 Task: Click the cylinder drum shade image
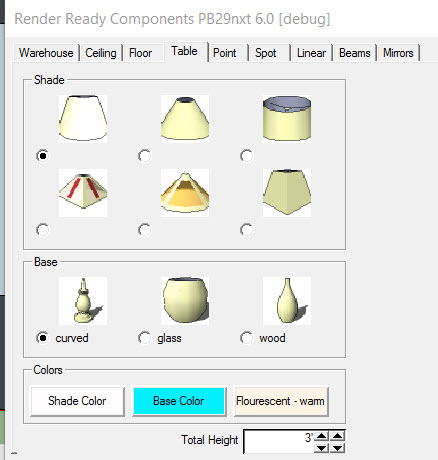287,119
